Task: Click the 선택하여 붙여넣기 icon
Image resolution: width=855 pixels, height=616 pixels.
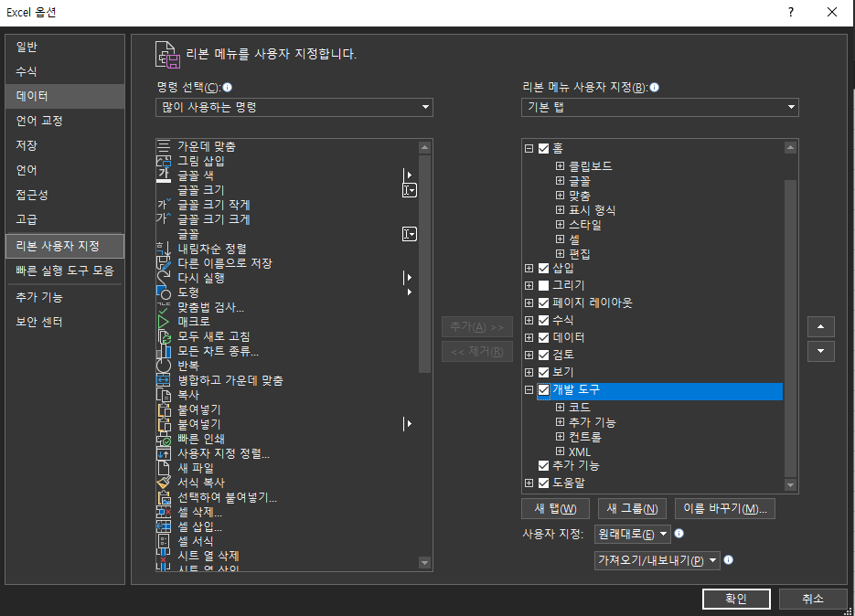Action: (x=164, y=497)
